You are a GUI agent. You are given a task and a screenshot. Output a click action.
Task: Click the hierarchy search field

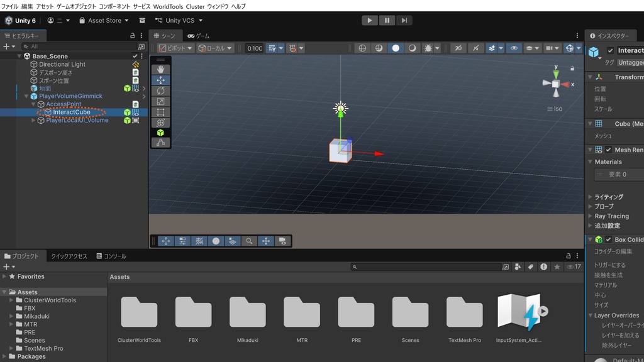tap(80, 47)
